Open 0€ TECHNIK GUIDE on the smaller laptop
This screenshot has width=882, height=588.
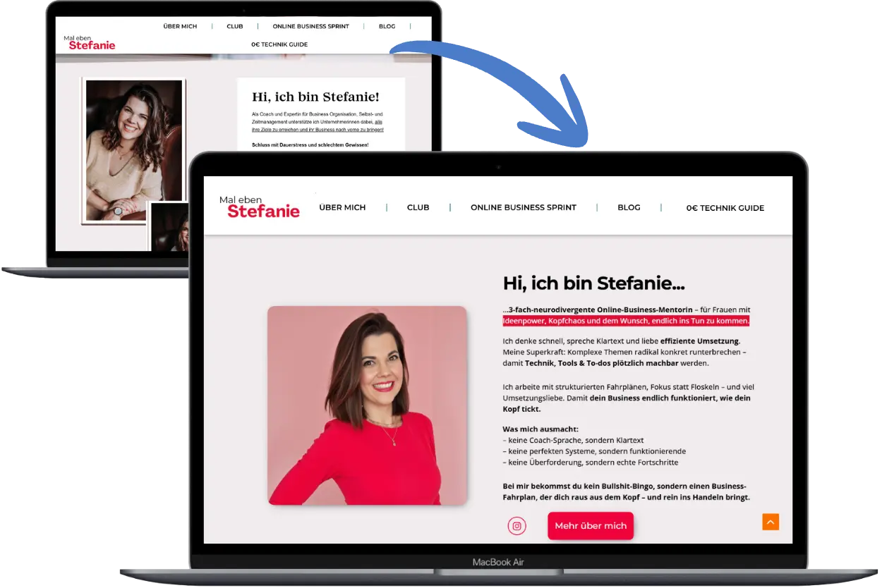pyautogui.click(x=279, y=44)
